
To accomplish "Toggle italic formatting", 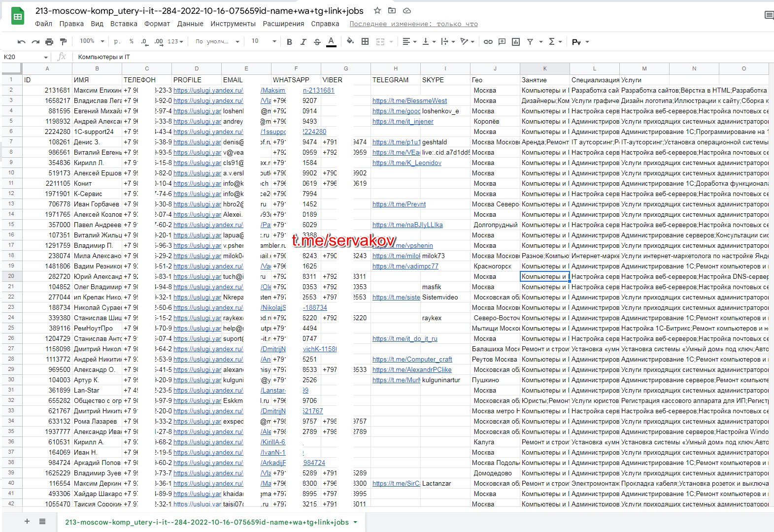I will coord(303,42).
